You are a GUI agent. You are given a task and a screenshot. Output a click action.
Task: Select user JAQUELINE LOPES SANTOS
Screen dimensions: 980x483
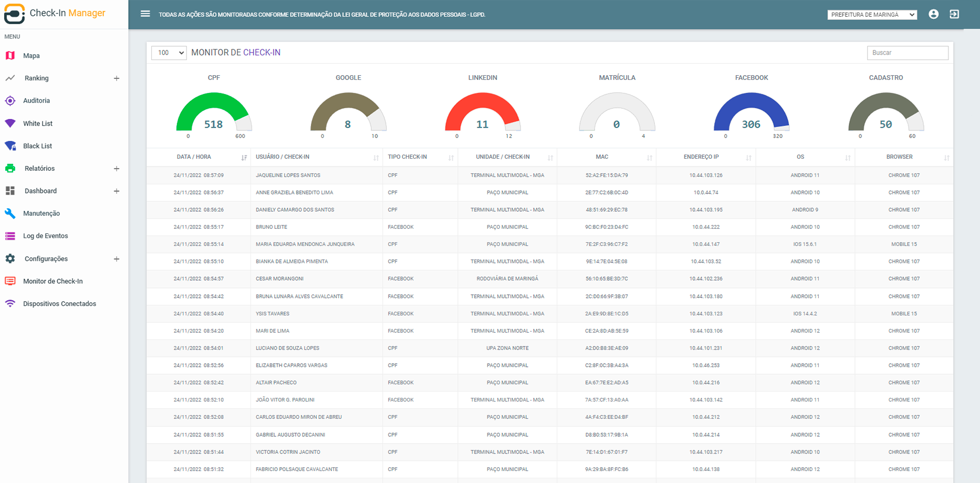coord(288,176)
